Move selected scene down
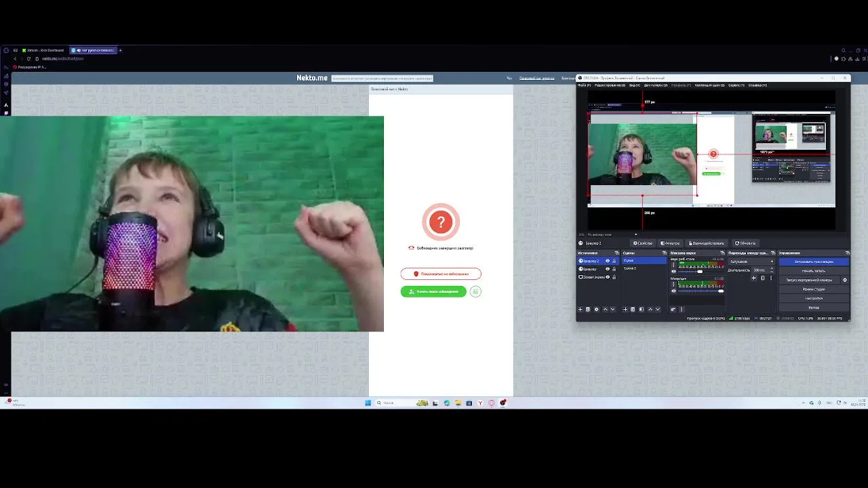 pyautogui.click(x=658, y=309)
